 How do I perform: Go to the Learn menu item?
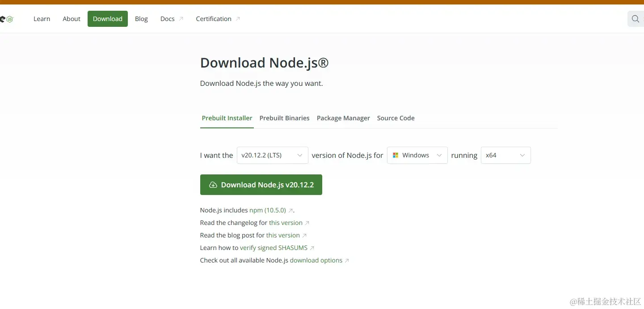pos(42,19)
